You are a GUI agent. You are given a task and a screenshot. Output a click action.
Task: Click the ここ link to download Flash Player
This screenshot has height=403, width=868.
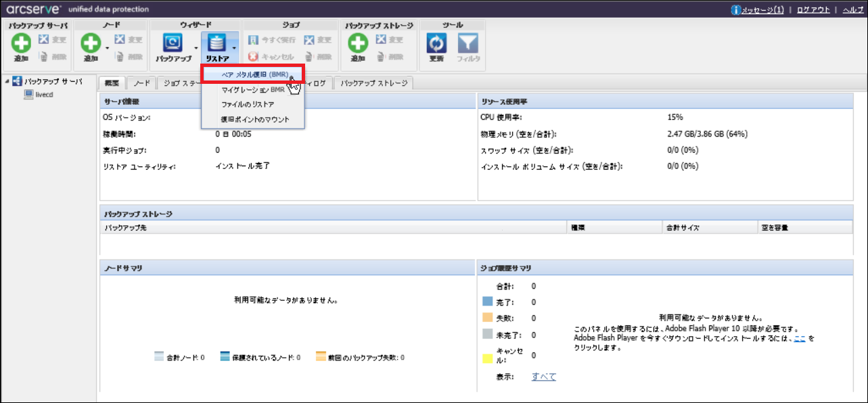click(x=799, y=338)
